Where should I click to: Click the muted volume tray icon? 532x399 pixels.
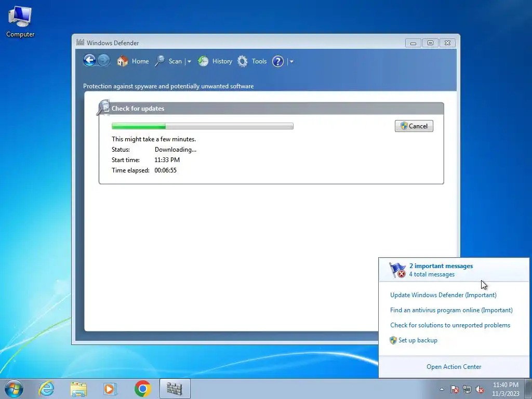click(x=480, y=389)
